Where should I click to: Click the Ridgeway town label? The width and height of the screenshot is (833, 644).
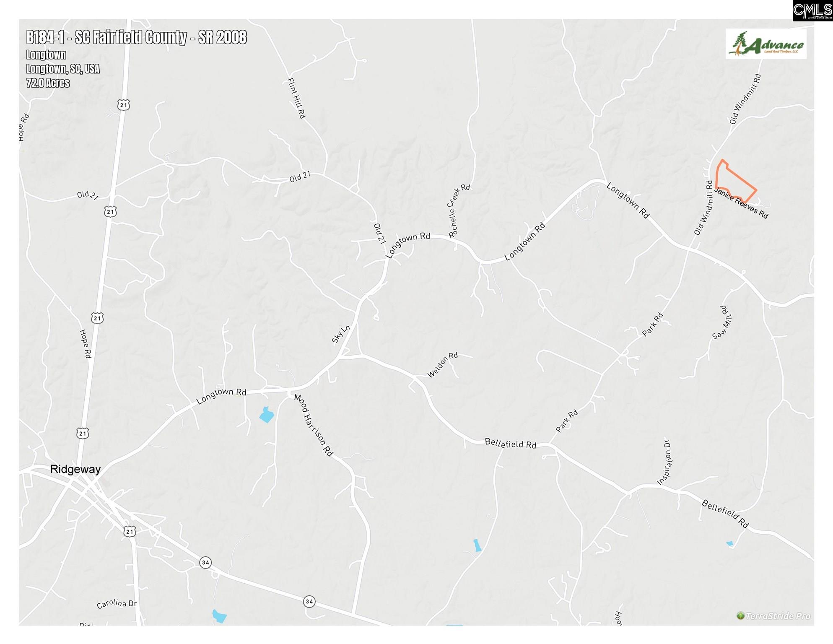[x=75, y=469]
